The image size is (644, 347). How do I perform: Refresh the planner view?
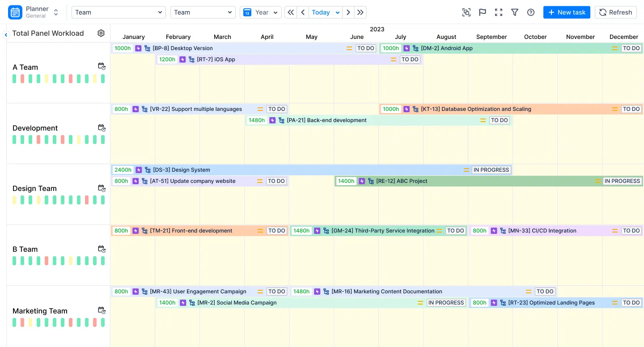click(x=616, y=12)
